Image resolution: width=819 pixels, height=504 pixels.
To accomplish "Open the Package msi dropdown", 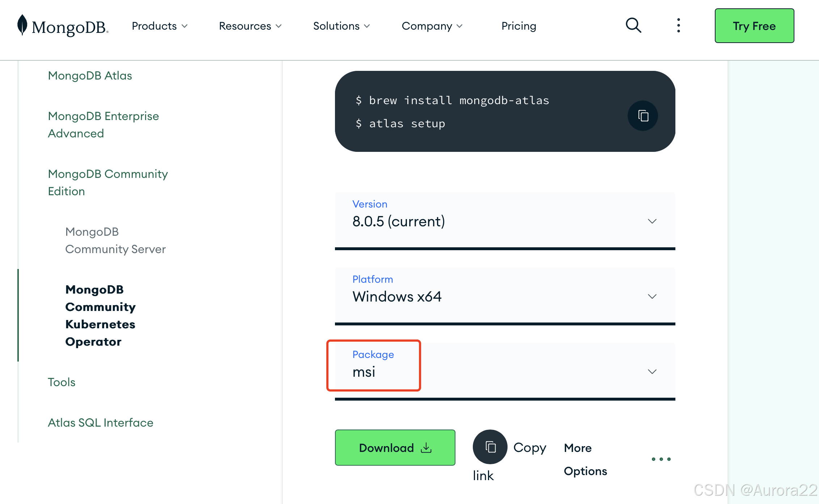I will coord(505,371).
